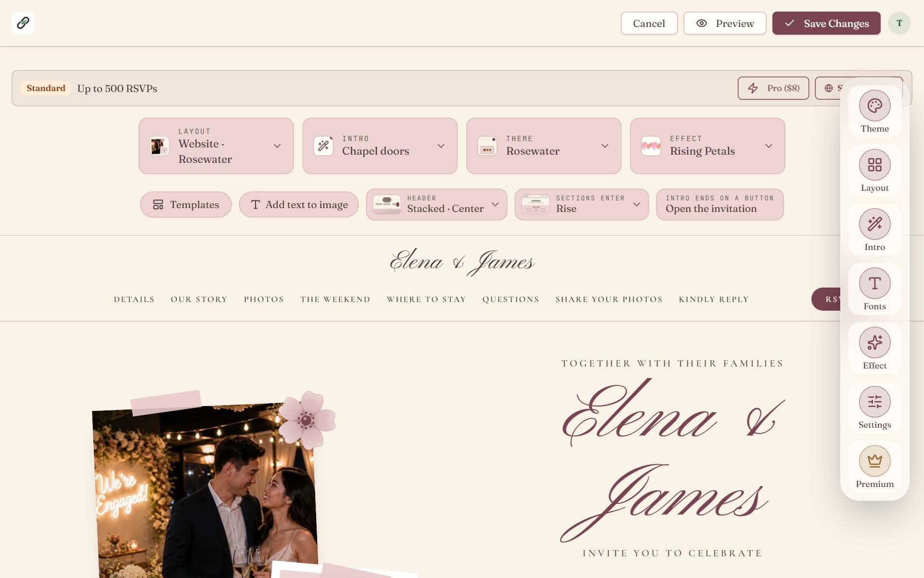Open the Premium crown icon in side panel
The height and width of the screenshot is (578, 924).
[x=874, y=461]
